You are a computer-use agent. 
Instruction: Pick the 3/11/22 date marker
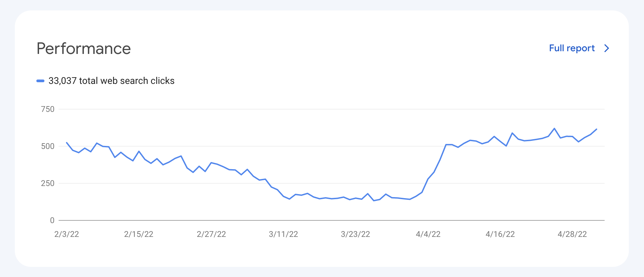tap(283, 234)
